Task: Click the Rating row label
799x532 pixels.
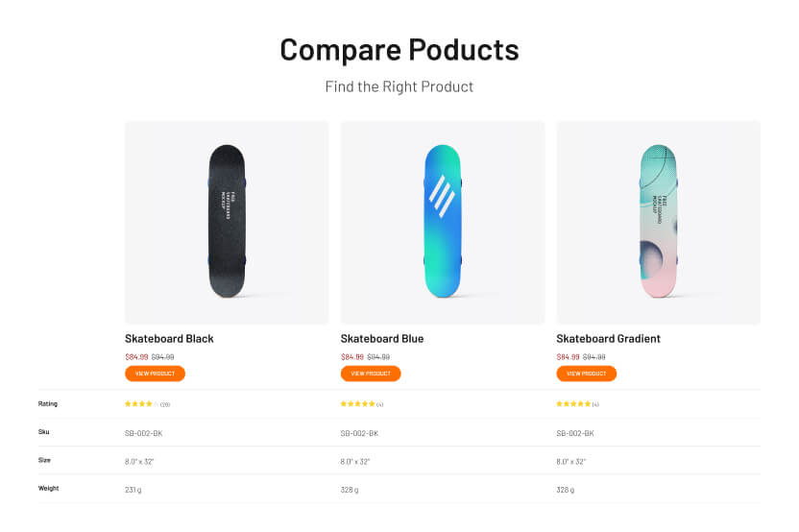Action: (48, 404)
